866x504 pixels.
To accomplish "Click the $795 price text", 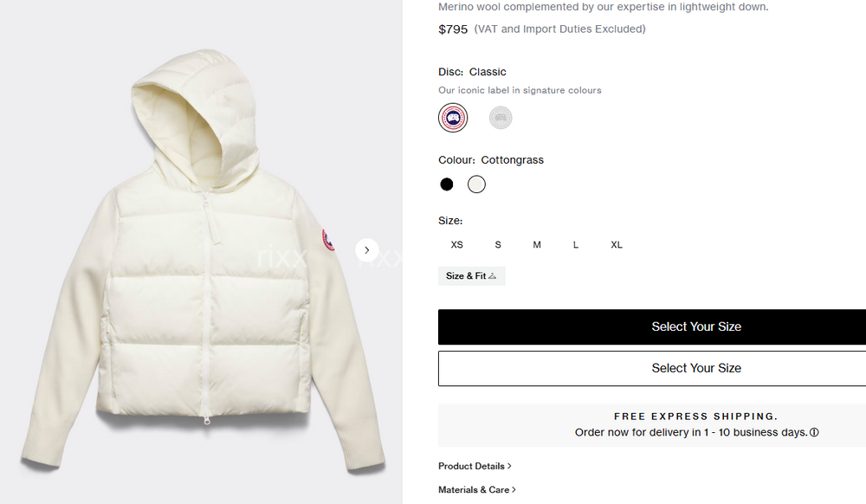I will pyautogui.click(x=453, y=29).
